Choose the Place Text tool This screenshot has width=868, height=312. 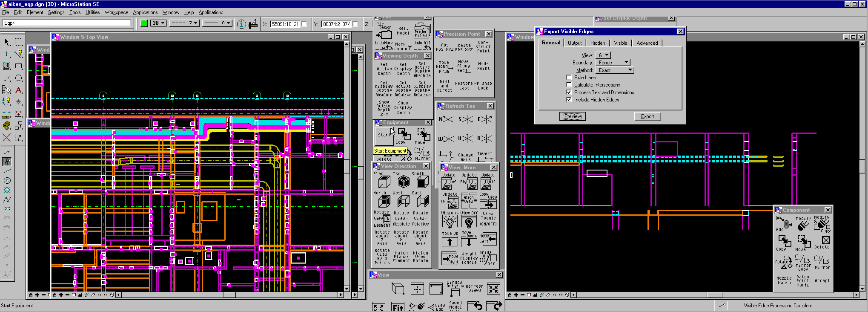coord(19,90)
